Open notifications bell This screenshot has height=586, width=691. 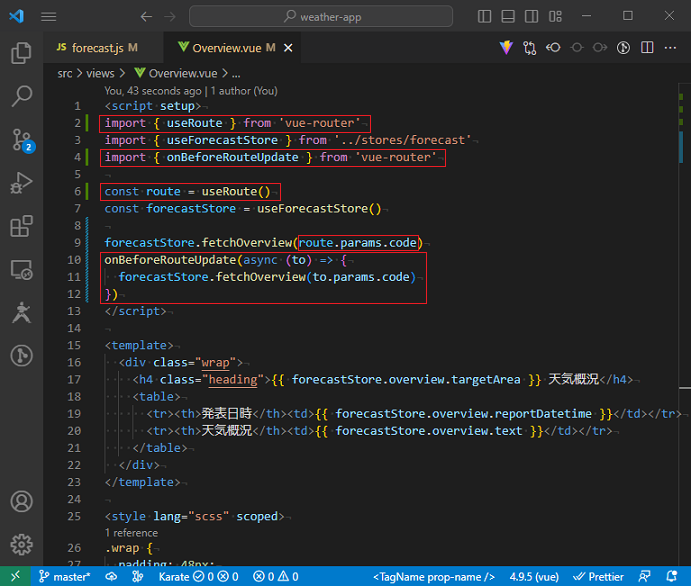tap(672, 576)
